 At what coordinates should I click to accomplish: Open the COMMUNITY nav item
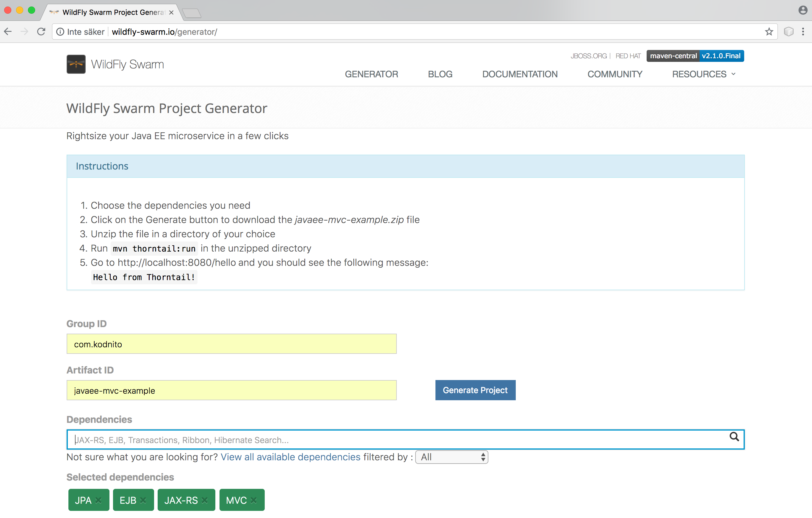pos(615,74)
